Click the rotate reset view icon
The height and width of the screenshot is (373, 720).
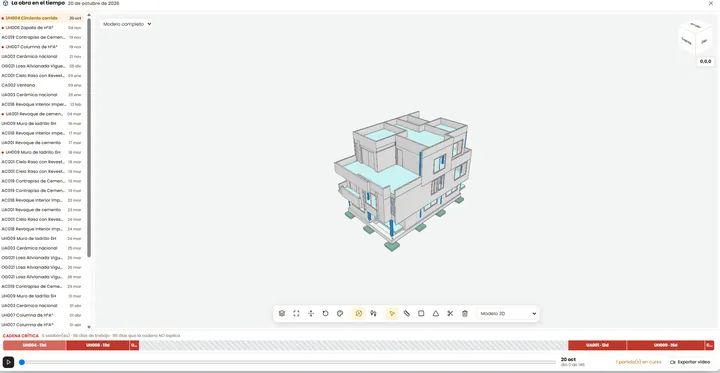click(325, 313)
